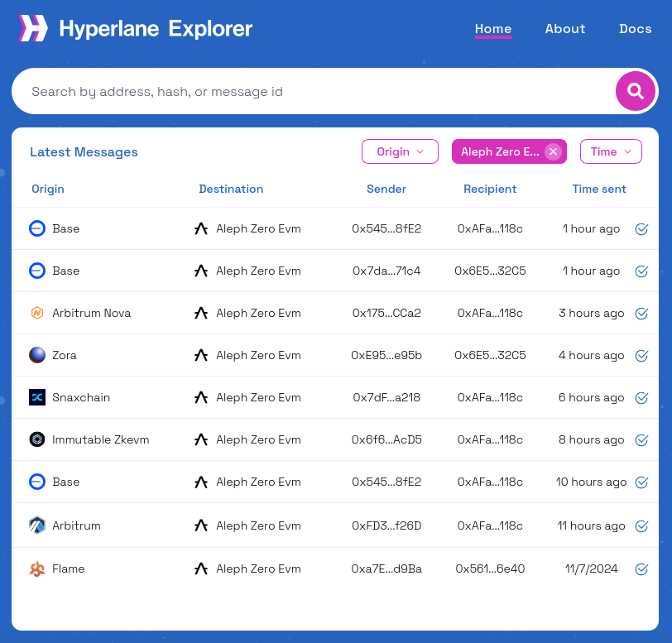This screenshot has width=672, height=643.
Task: Click delivered checkmark in the 10 hours ago row
Action: (641, 482)
